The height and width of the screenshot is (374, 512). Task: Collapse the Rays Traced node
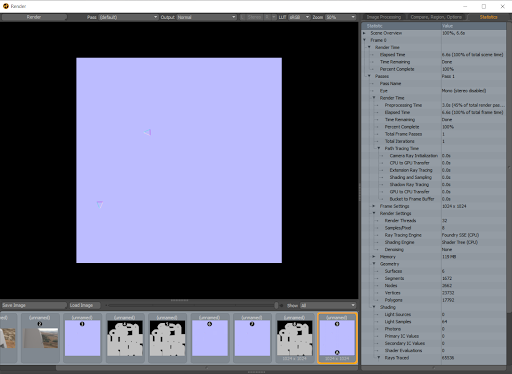point(379,358)
